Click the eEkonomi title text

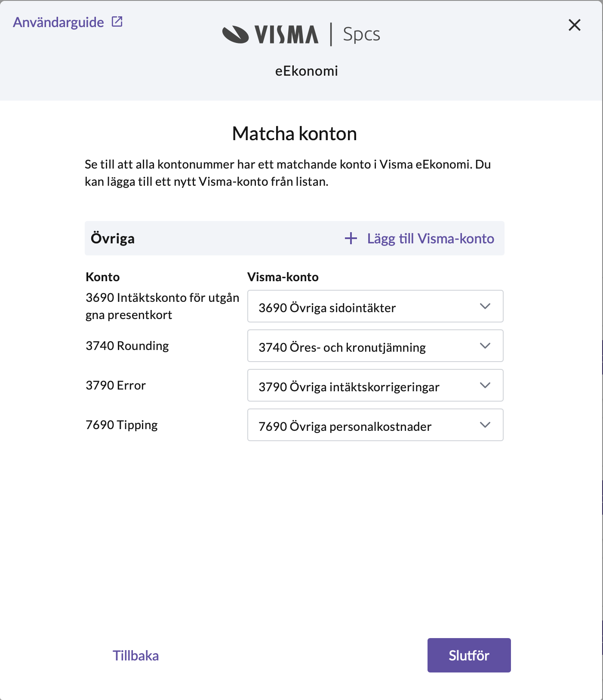[x=307, y=71]
